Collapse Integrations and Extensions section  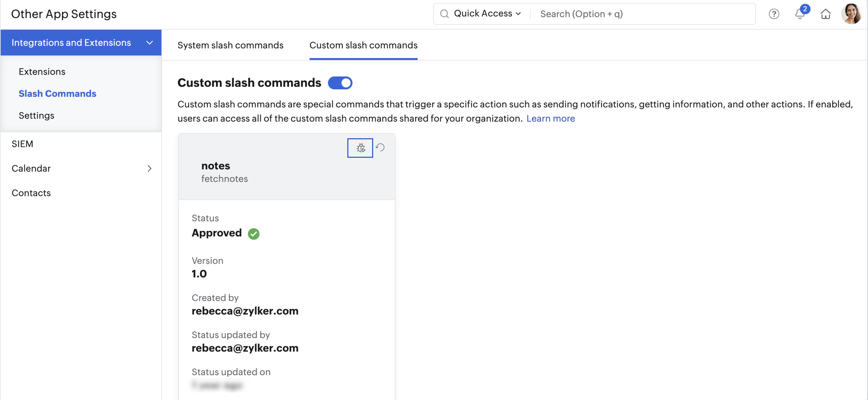[149, 42]
